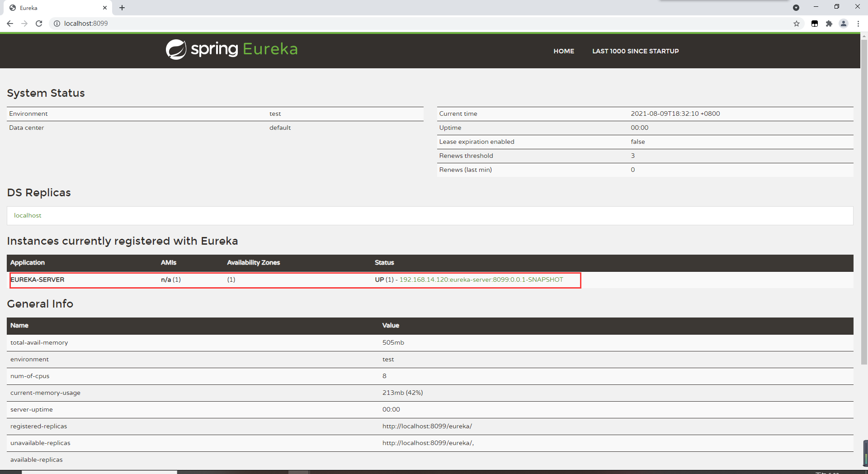This screenshot has height=474, width=868.
Task: Open the Chrome three-dot menu
Action: point(858,24)
